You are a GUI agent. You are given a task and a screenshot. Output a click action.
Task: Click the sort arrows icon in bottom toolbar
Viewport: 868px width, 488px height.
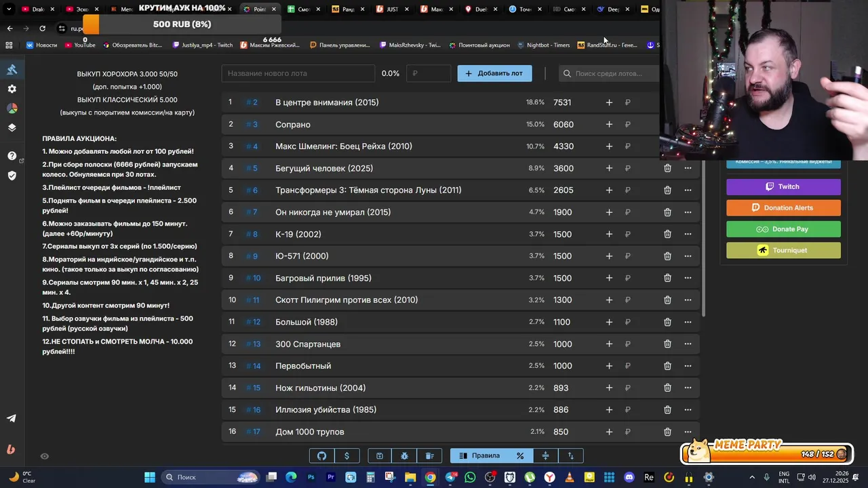pos(570,455)
